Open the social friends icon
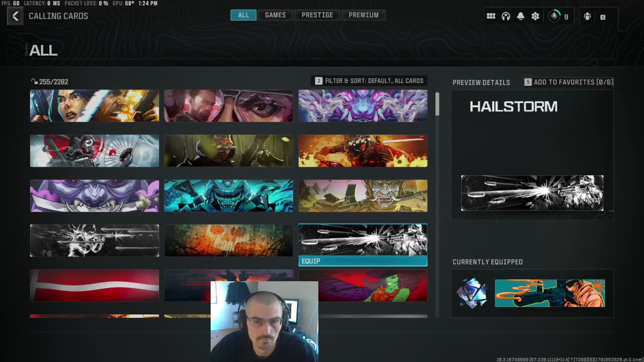Screen dimensions: 644x362 587,16
